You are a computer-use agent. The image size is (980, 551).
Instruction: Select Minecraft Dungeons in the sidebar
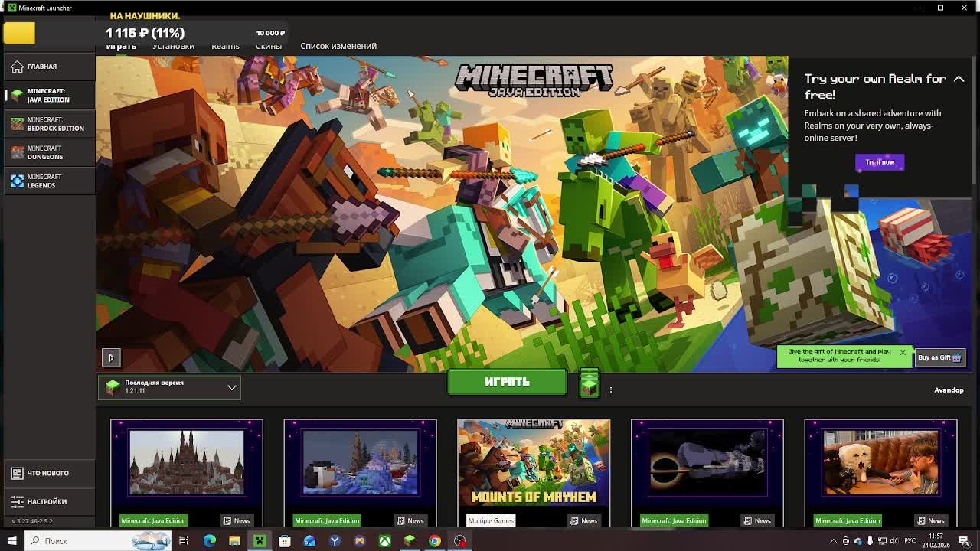coord(49,152)
